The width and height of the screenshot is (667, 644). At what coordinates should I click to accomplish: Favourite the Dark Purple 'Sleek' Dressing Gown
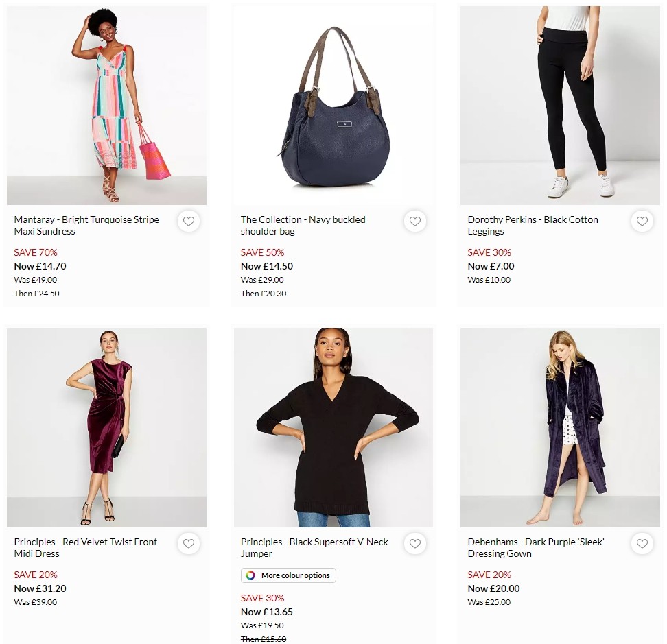642,544
